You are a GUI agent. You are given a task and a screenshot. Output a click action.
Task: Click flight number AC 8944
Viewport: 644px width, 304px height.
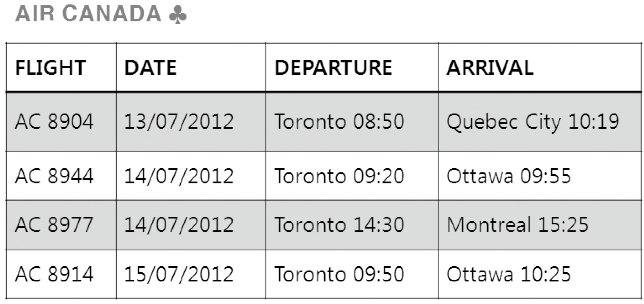[x=54, y=176]
